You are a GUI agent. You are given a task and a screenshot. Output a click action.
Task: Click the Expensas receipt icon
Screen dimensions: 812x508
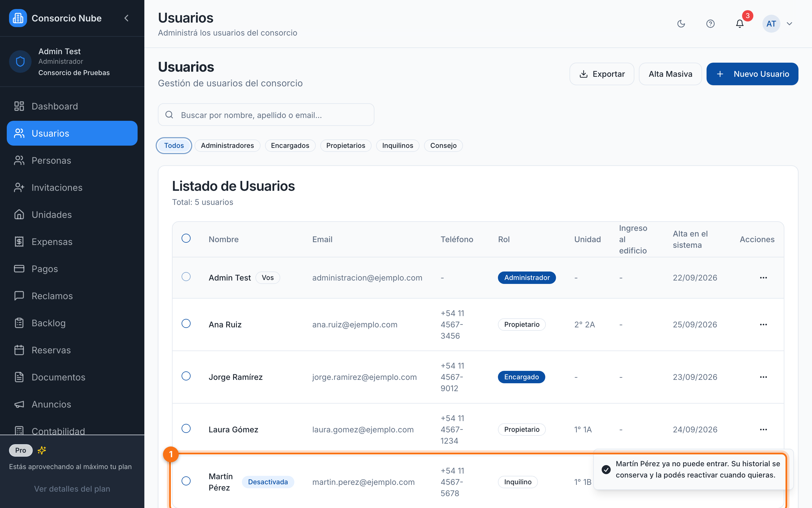19,242
